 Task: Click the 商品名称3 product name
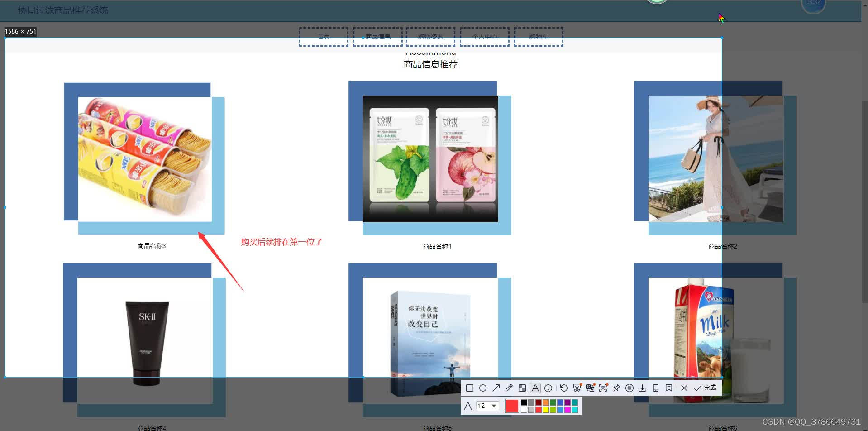click(152, 246)
